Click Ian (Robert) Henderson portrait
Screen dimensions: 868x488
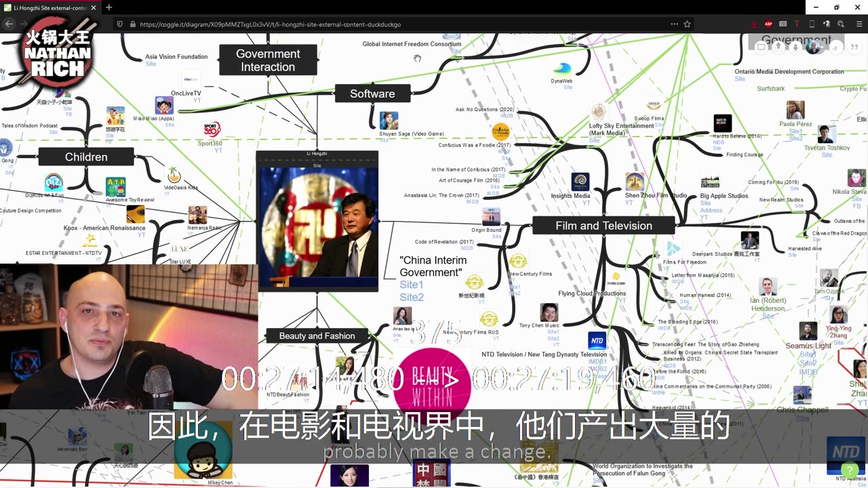click(768, 287)
